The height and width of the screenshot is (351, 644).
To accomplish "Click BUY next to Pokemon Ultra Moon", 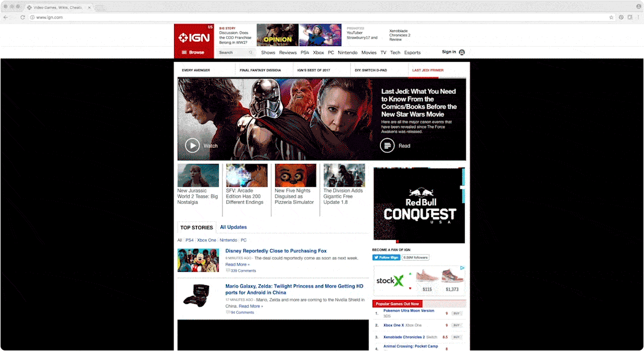I will [456, 313].
